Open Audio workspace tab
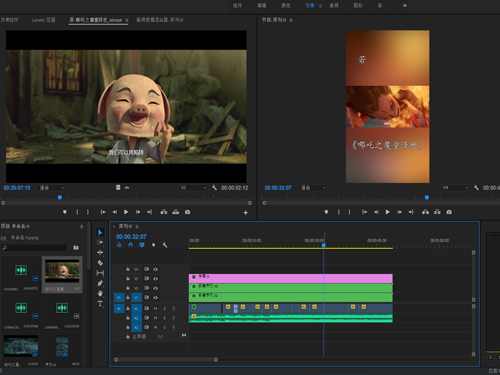This screenshot has width=500, height=375. pyautogui.click(x=334, y=5)
